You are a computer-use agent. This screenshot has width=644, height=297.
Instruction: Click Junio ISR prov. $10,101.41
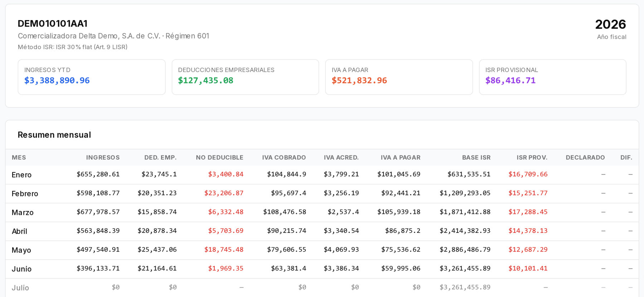tap(528, 268)
